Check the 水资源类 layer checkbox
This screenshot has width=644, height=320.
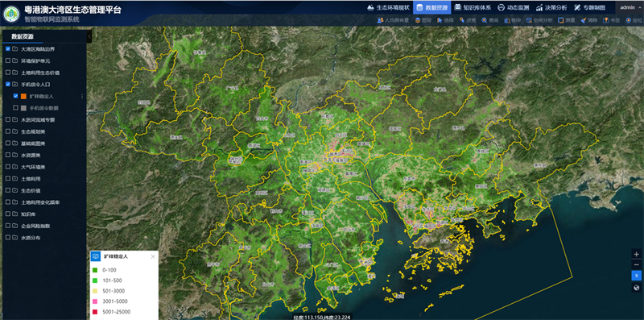click(x=8, y=155)
